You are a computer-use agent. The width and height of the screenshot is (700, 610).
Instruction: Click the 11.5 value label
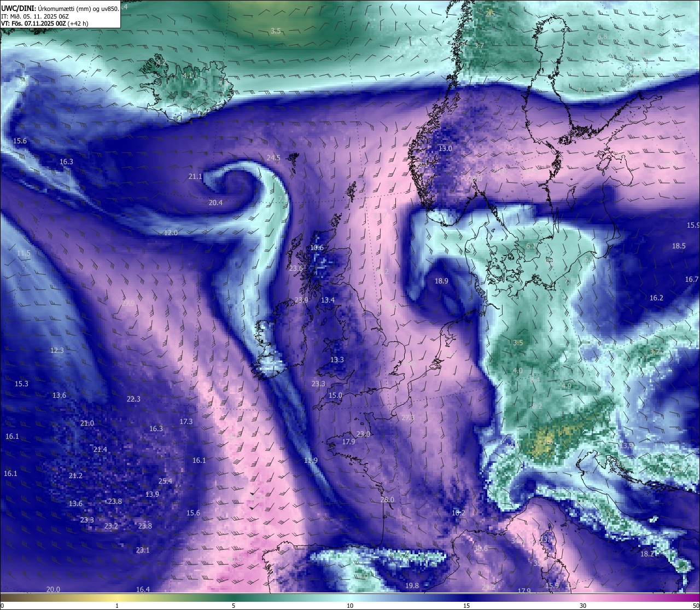pyautogui.click(x=24, y=253)
